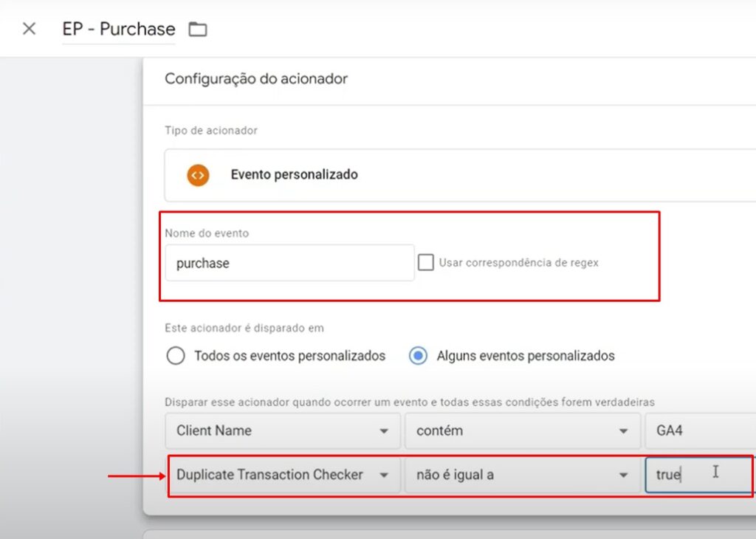Click the Duplicate Transaction Checker arrow icon
Viewport: 756px width, 539px height.
tap(384, 476)
